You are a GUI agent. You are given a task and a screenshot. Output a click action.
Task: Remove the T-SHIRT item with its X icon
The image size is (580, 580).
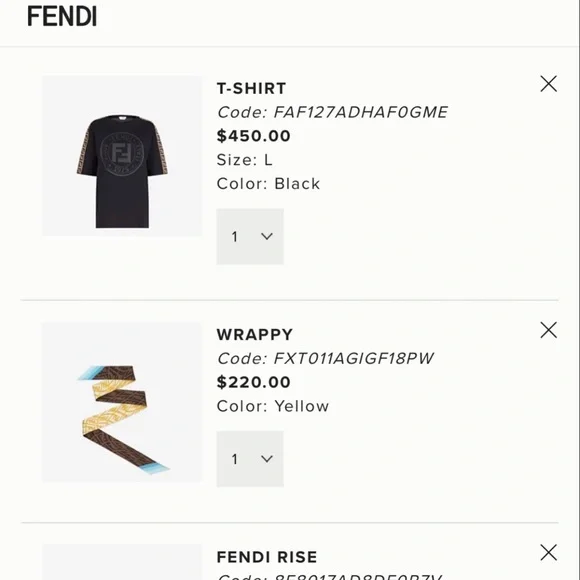point(548,84)
